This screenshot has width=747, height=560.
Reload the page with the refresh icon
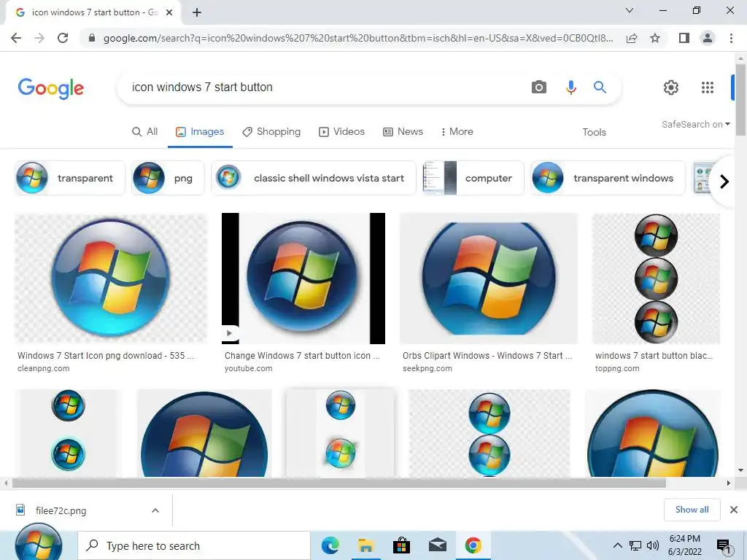[x=63, y=38]
